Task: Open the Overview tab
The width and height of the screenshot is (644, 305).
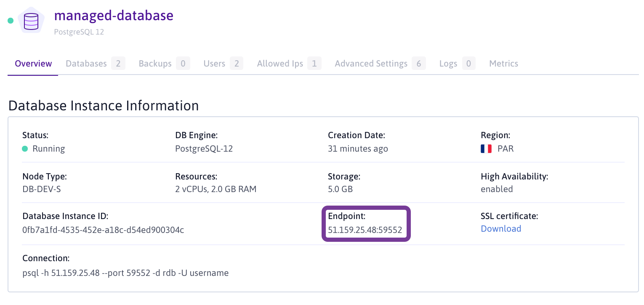Action: pyautogui.click(x=33, y=64)
